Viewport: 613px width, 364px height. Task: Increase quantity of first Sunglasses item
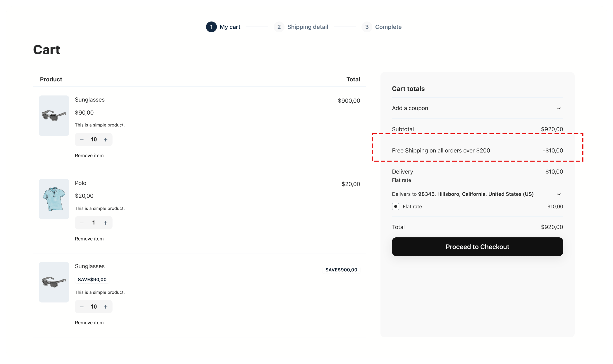tap(106, 140)
